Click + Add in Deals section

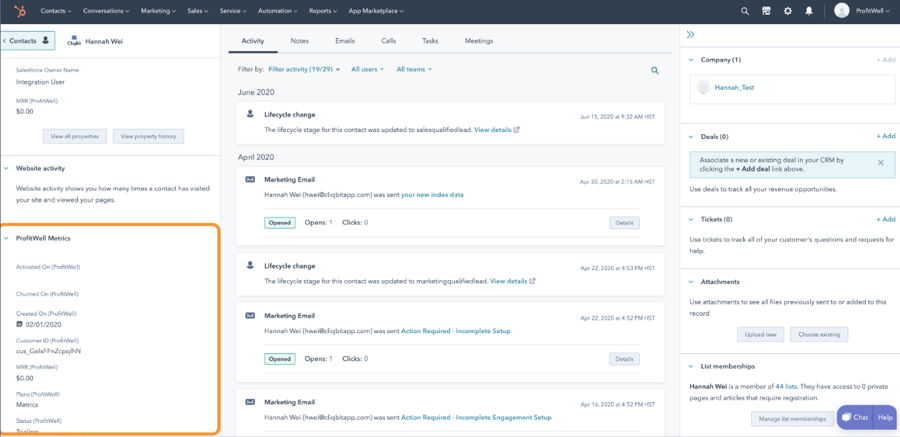click(x=885, y=136)
